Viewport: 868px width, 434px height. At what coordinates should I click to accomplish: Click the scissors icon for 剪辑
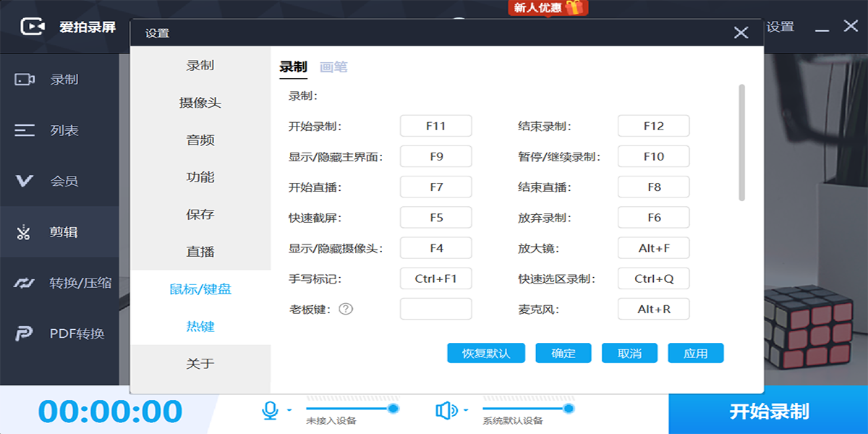coord(24,232)
